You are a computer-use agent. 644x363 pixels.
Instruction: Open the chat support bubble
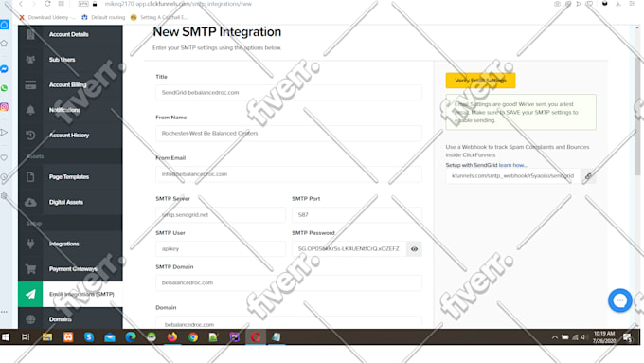(x=619, y=300)
